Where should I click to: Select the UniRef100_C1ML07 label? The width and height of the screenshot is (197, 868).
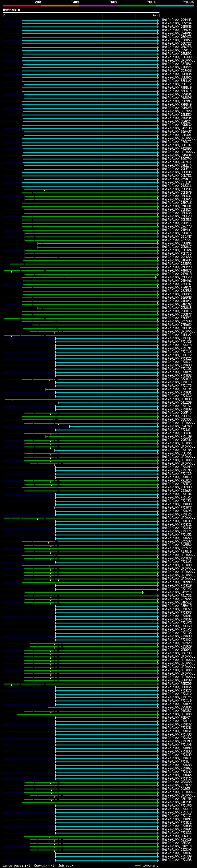point(177,335)
